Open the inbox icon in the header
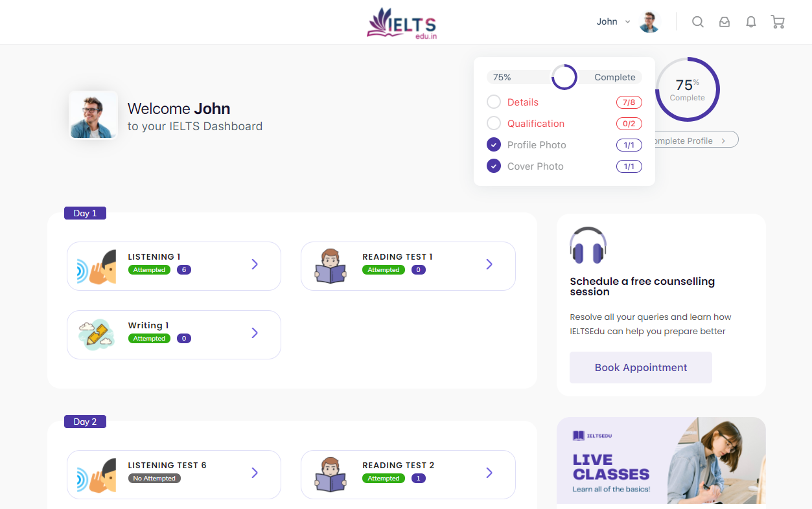The image size is (812, 509). [x=724, y=21]
